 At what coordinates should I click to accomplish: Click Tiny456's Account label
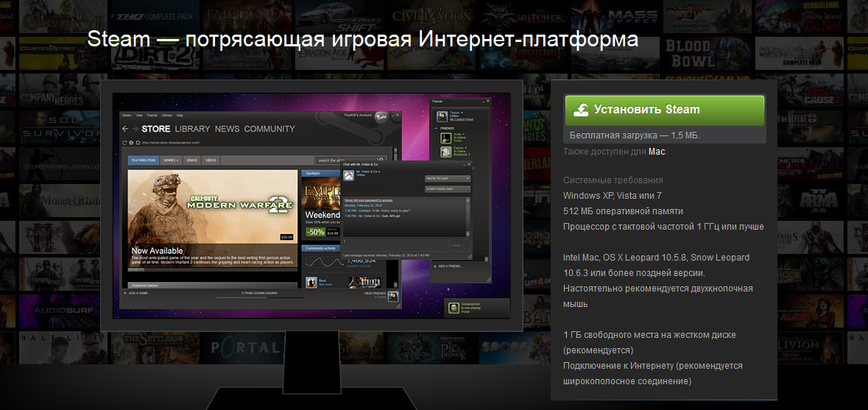357,115
